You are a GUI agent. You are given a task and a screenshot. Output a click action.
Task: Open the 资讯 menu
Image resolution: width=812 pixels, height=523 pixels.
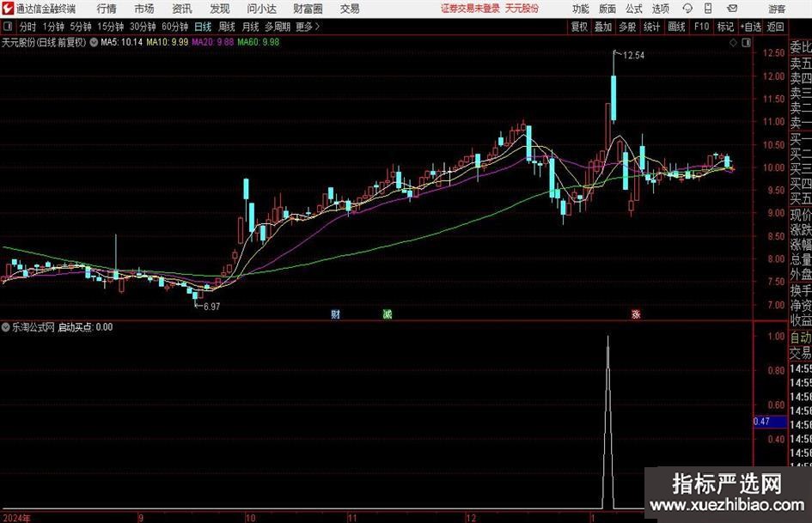coord(182,9)
